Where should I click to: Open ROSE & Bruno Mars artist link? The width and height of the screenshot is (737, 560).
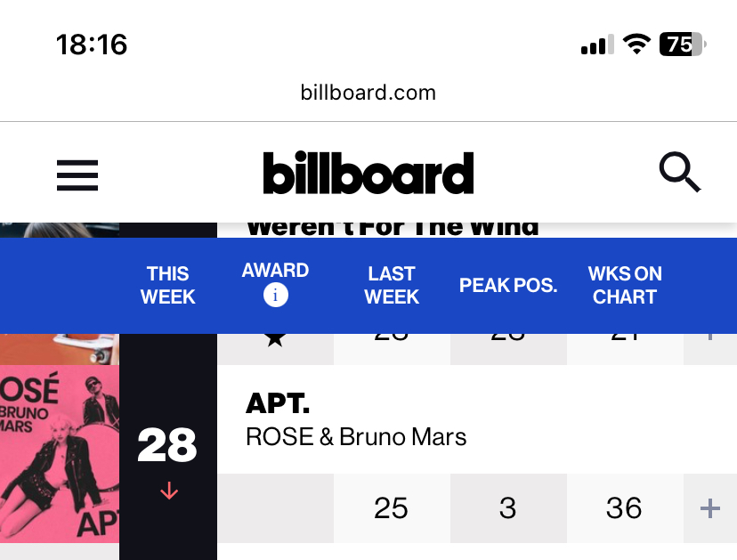tap(356, 437)
